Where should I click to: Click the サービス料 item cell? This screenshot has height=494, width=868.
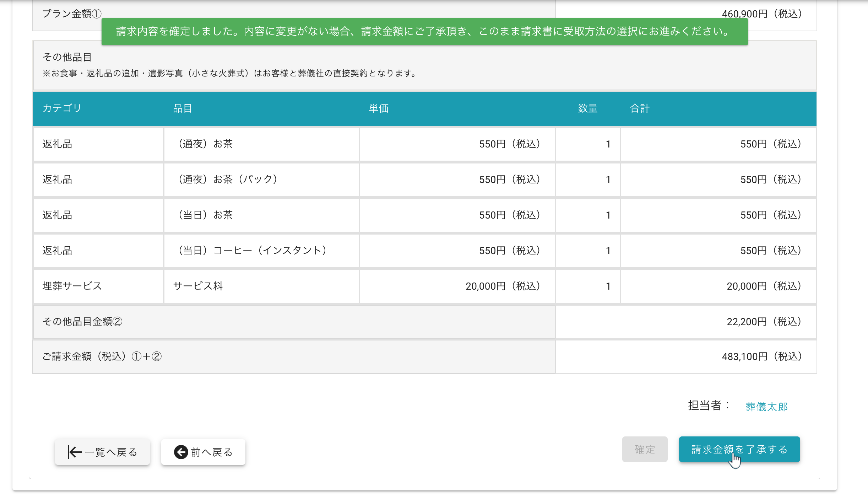[x=198, y=286]
